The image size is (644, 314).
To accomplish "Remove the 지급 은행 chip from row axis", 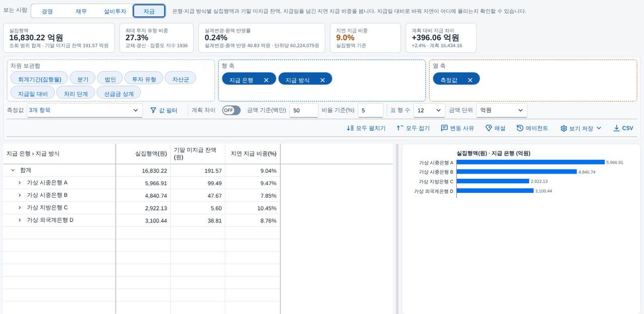I will (x=266, y=80).
